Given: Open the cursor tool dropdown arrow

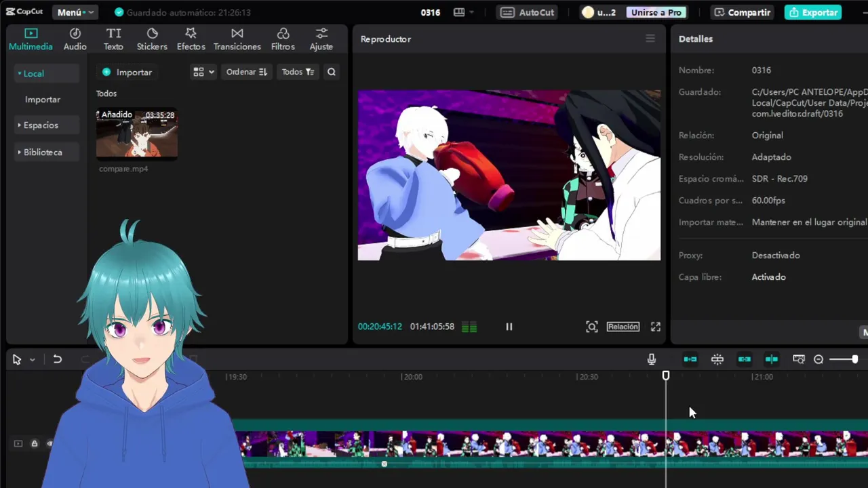Looking at the screenshot, I should click(32, 360).
